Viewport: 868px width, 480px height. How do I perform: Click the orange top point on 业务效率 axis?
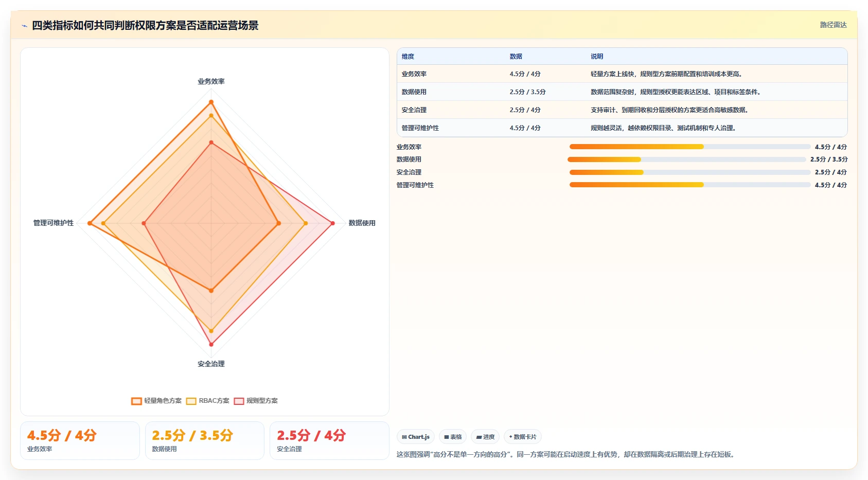coord(211,102)
